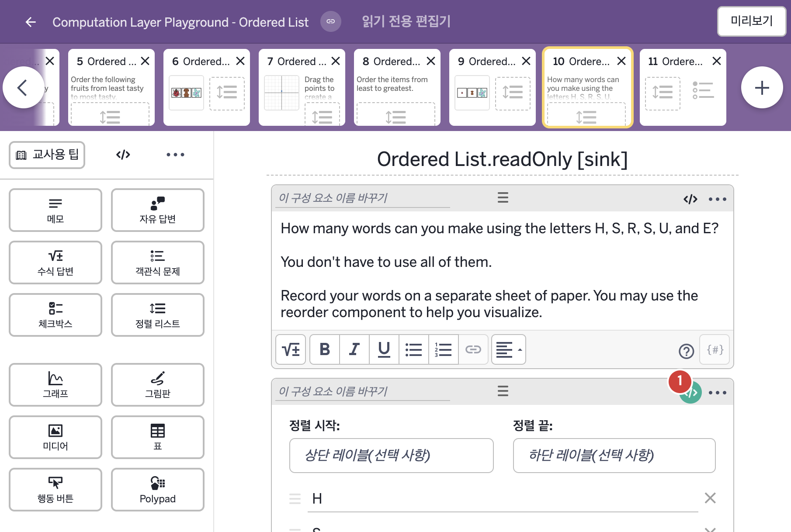791x532 pixels.
Task: Select screen 7 Ordered tab
Action: point(302,87)
